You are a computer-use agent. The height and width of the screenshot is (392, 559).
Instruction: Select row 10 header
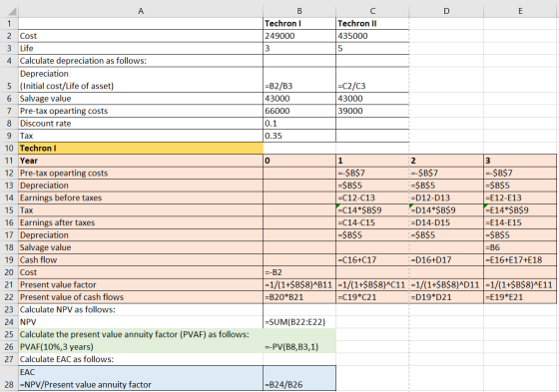click(x=9, y=148)
